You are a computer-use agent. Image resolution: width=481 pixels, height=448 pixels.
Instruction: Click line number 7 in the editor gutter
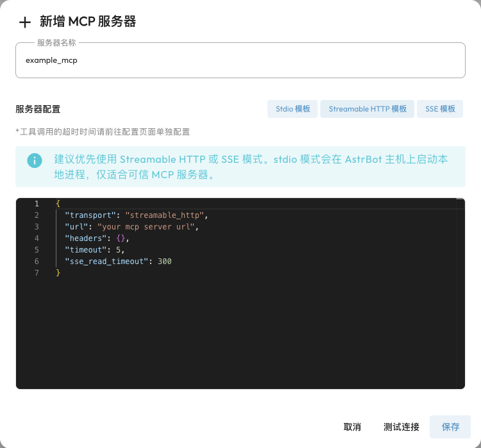(x=37, y=273)
